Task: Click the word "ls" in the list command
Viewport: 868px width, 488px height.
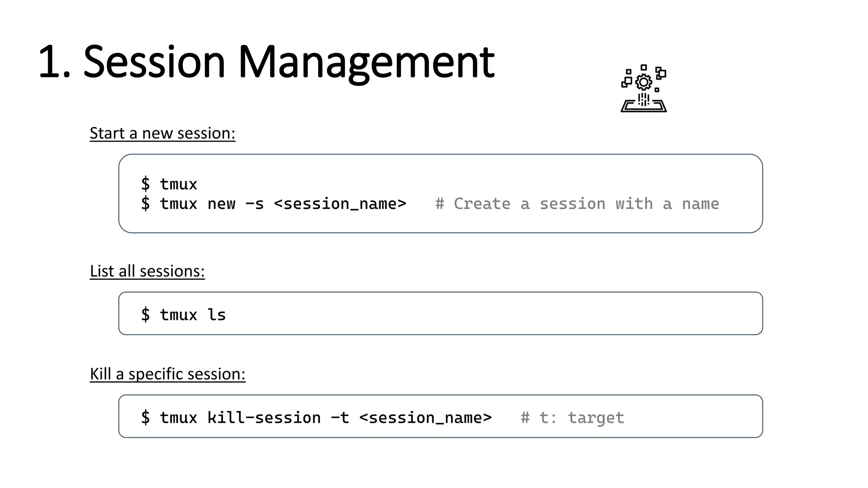Action: click(216, 315)
